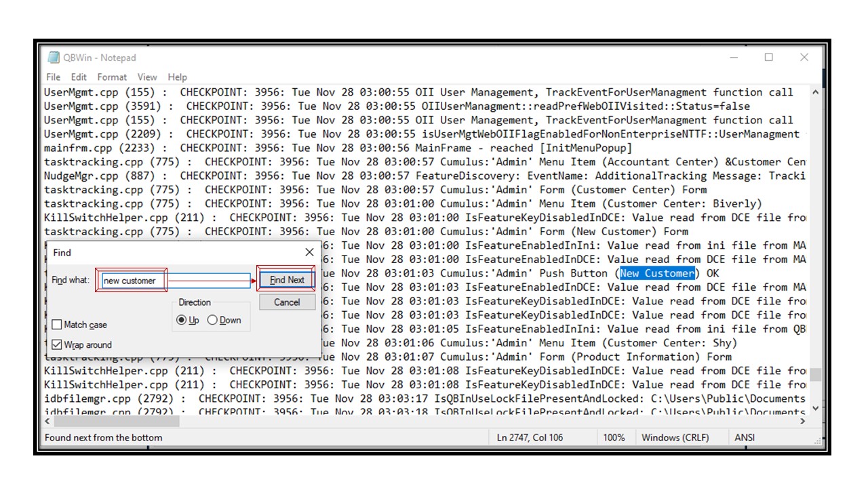This screenshot has height=488, width=868.
Task: Click the '100%' zoom status entry
Action: click(614, 438)
